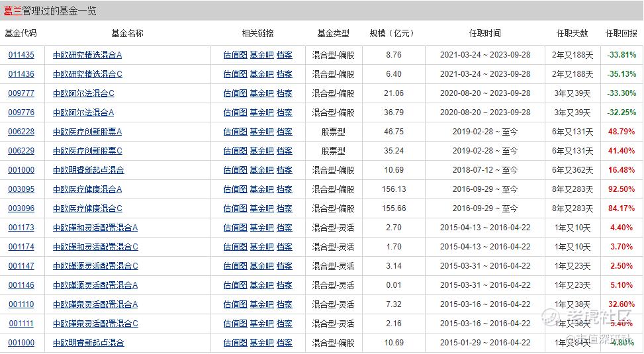Open fund 中欧瑾源灵活配置混合C
Screen dimensions: 644x354
96,266
